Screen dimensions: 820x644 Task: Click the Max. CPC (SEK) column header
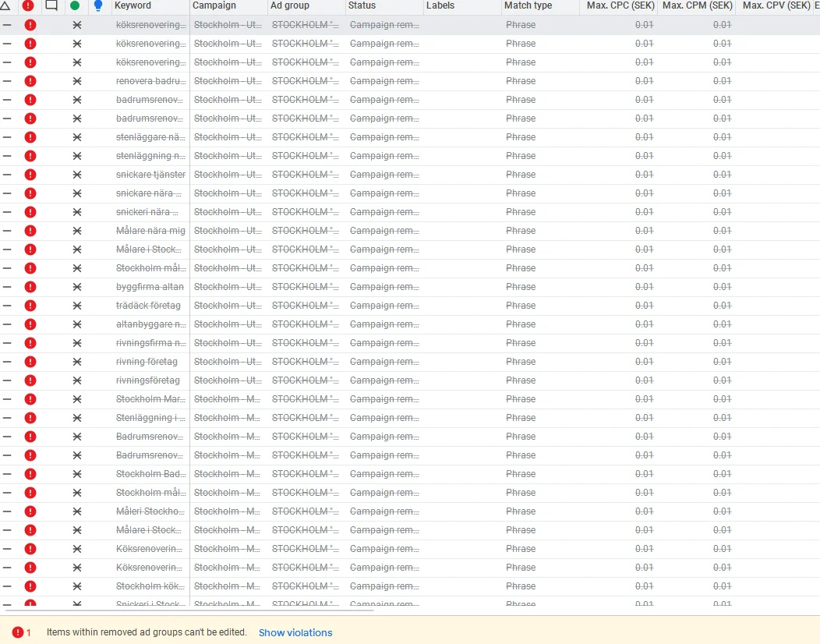tap(619, 5)
